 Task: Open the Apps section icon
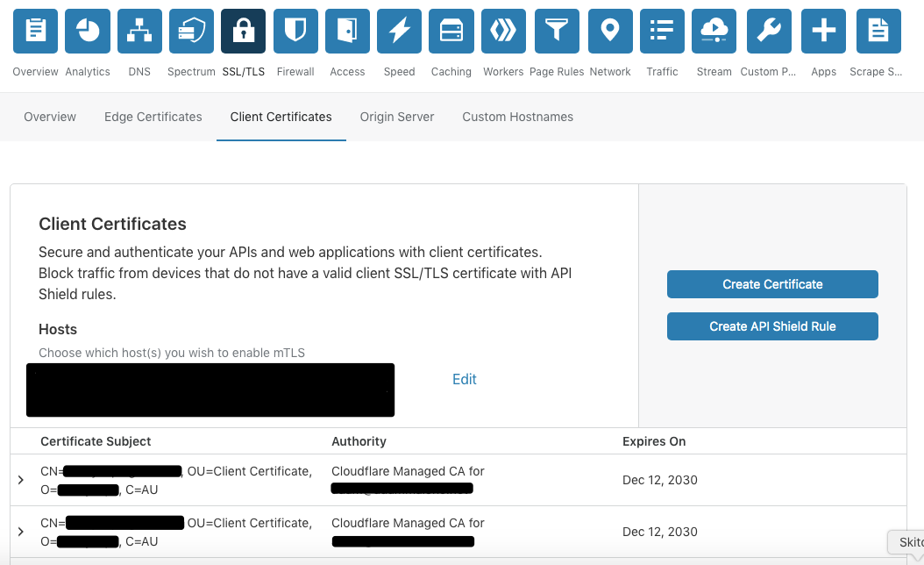822,30
